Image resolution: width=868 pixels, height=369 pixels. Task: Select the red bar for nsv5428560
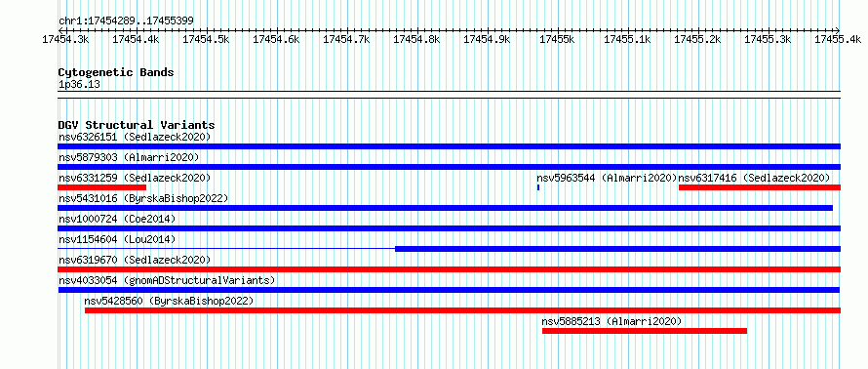pyautogui.click(x=463, y=310)
